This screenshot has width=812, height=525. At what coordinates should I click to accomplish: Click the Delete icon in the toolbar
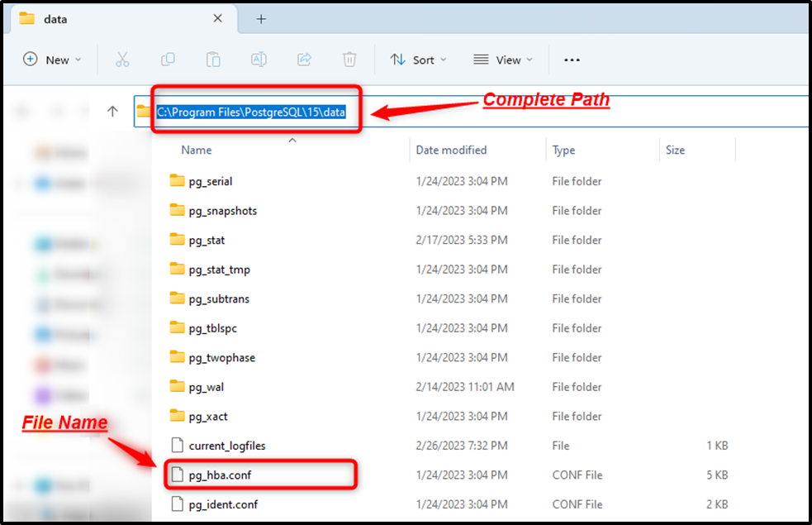349,59
